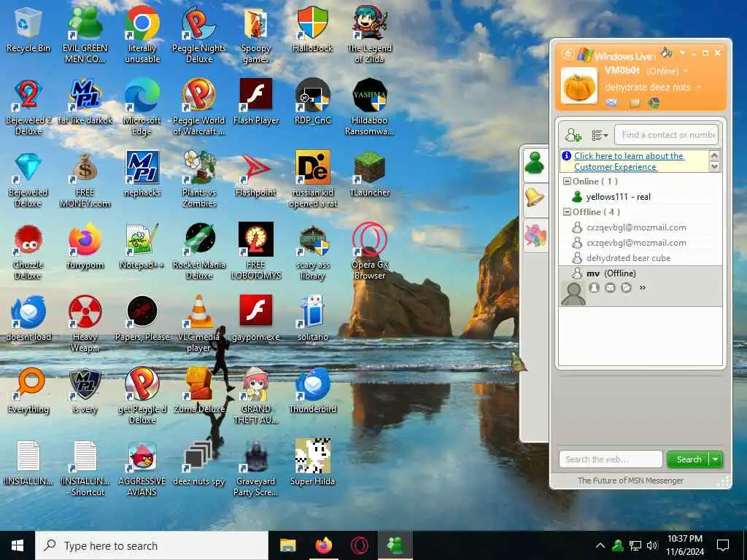Viewport: 747px width, 560px height.
Task: Click the pumpkin display picture
Action: 578,86
